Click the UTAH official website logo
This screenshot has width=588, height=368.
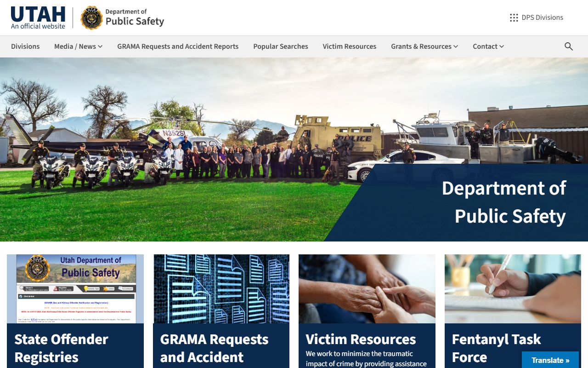pyautogui.click(x=38, y=18)
